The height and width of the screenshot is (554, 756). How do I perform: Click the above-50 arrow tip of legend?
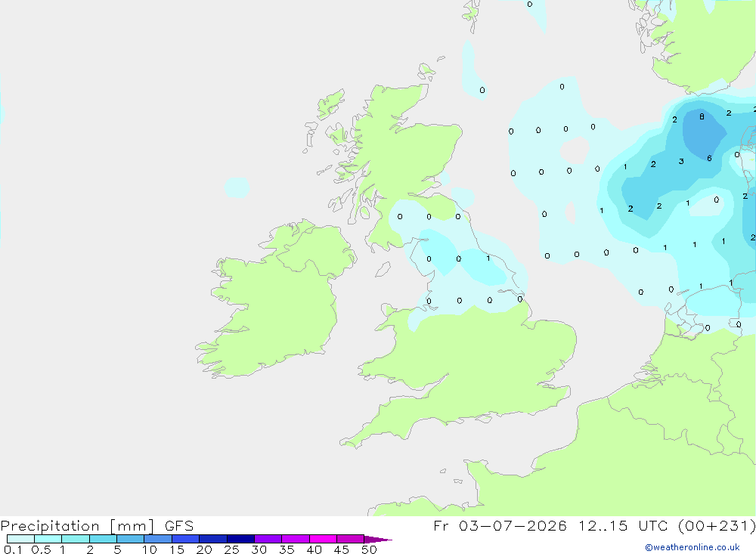click(x=378, y=540)
